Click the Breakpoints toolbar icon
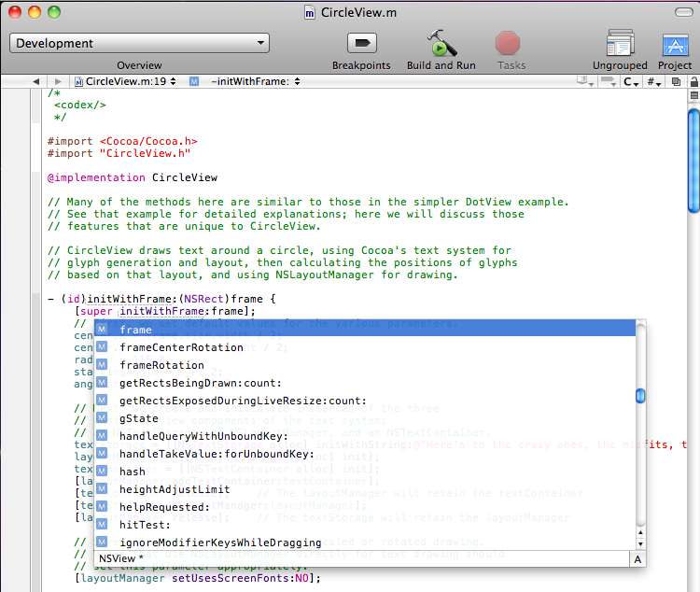700x592 pixels. (361, 43)
